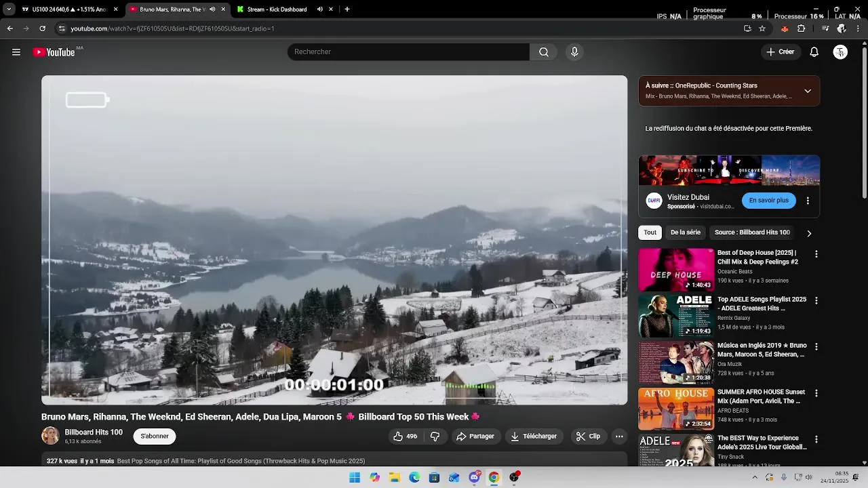
Task: Open Billboard Hits 100 channel name
Action: click(x=94, y=432)
